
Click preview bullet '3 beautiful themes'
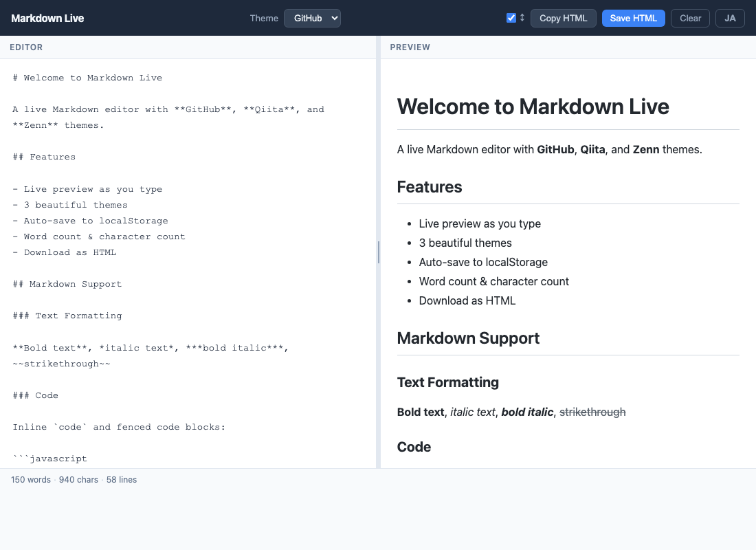coord(465,243)
